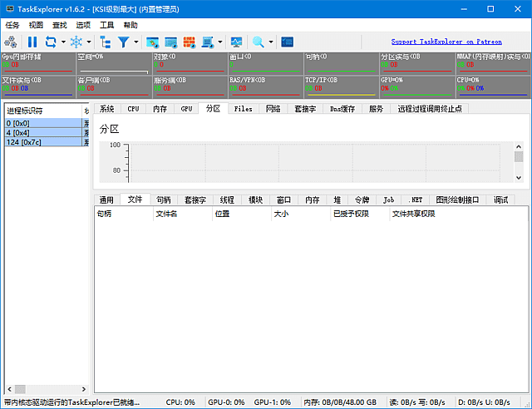Click the pause refresh toolbar icon
Screen dimensions: 532x409
click(x=32, y=42)
